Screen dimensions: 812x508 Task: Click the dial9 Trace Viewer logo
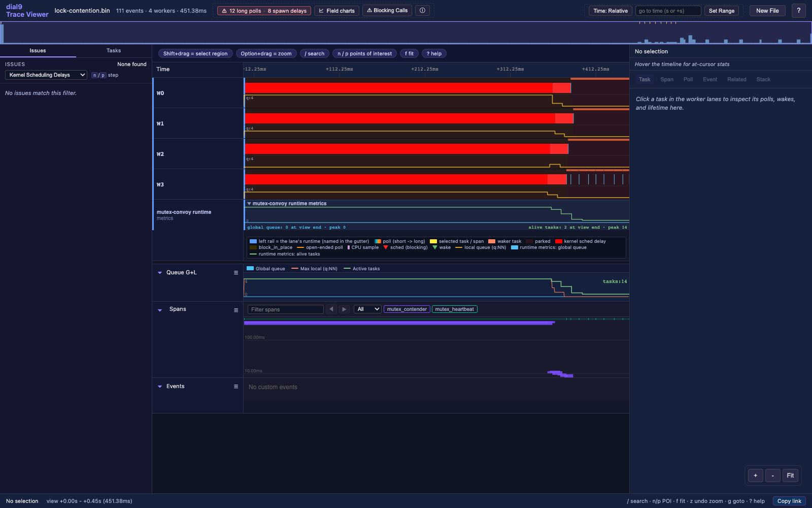pyautogui.click(x=27, y=11)
